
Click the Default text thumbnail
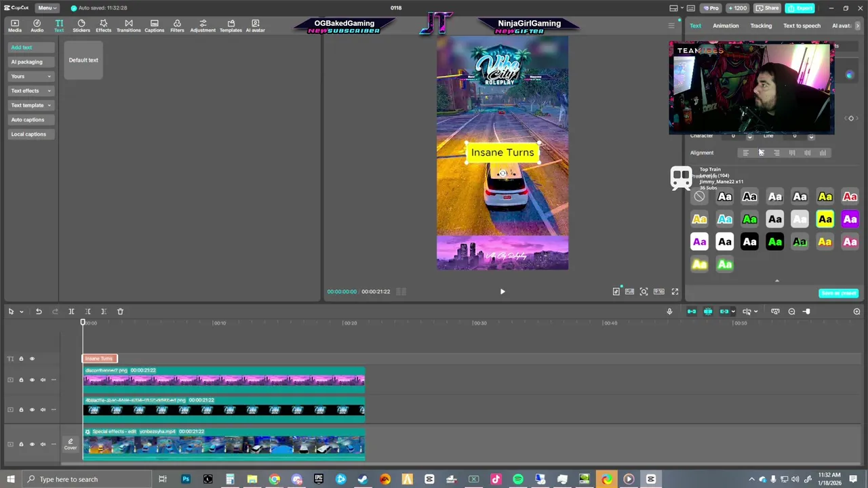tap(83, 60)
